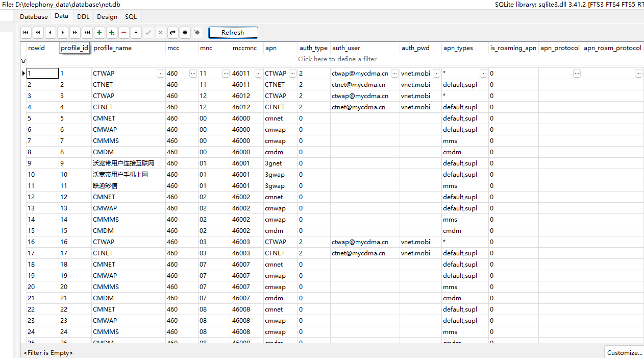This screenshot has height=358, width=644.
Task: Jump back one page of records
Action: coord(38,33)
